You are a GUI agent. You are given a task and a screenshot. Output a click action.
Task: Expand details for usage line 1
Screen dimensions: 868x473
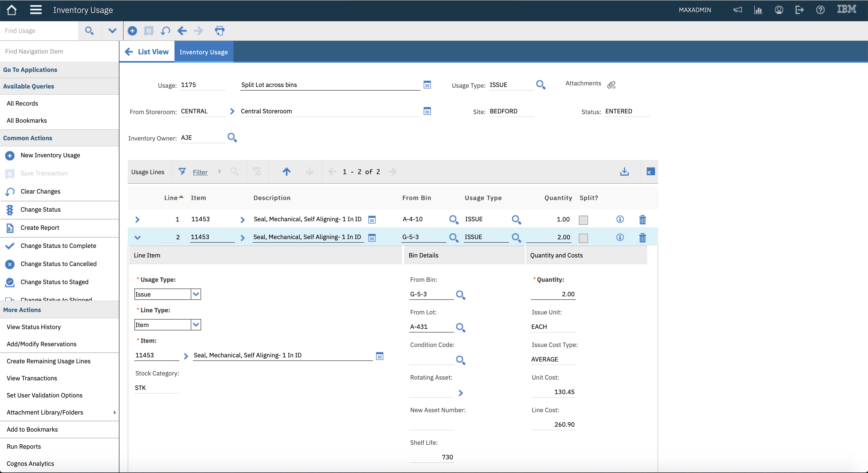click(137, 220)
